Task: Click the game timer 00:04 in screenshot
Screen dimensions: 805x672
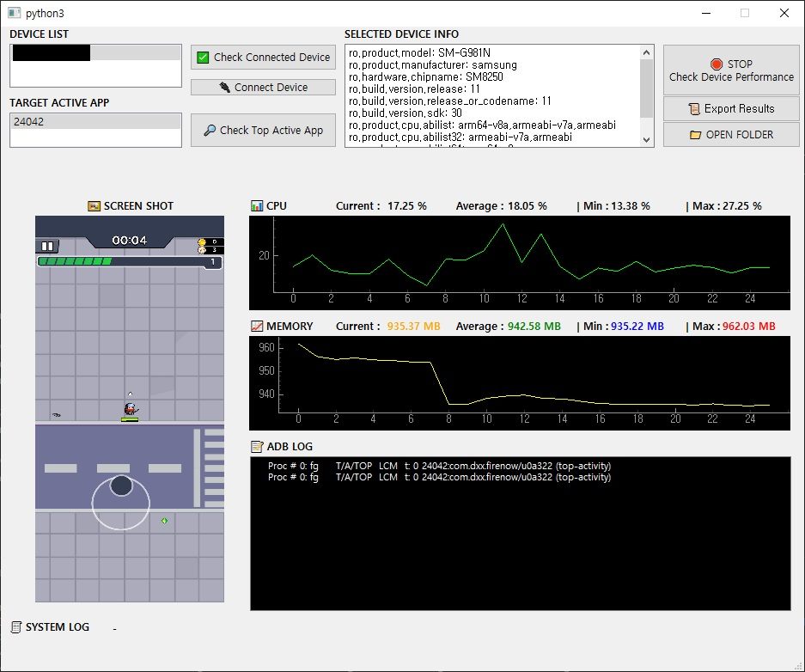Action: 130,241
